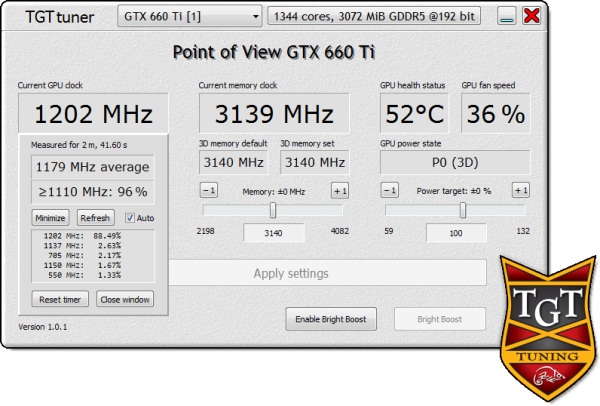Click the red X close icon
Screen dimensions: 600x406
click(532, 16)
